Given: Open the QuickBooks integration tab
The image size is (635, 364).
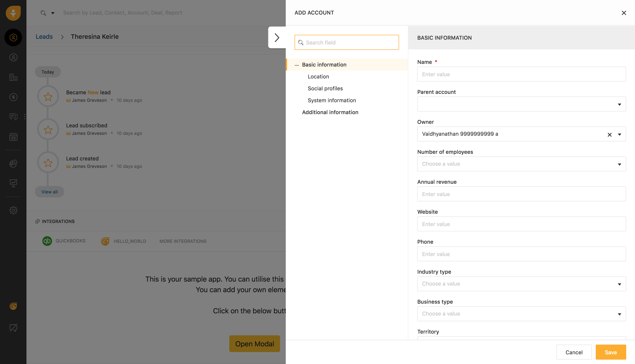Looking at the screenshot, I should (64, 241).
